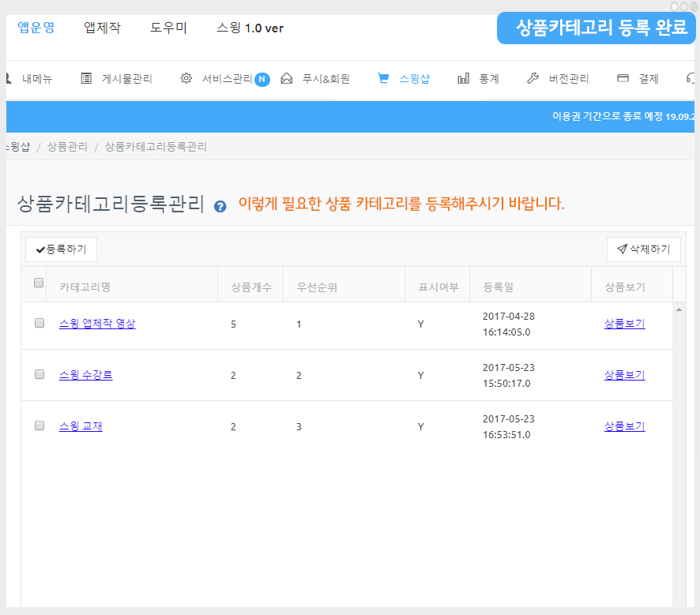Check the 스윙 앱제작 영상 row checkbox
Viewport: 700px width, 615px height.
point(40,323)
